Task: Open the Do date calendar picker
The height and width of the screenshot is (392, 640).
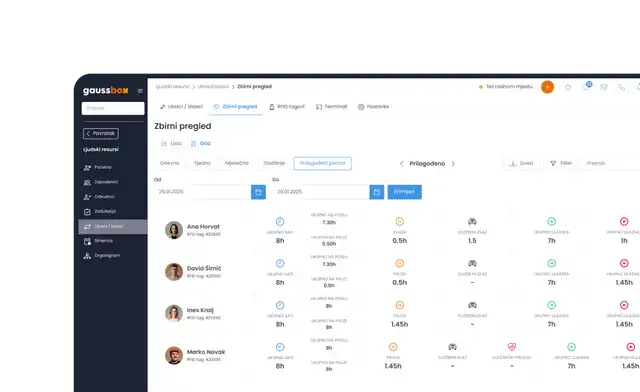Action: coord(377,192)
